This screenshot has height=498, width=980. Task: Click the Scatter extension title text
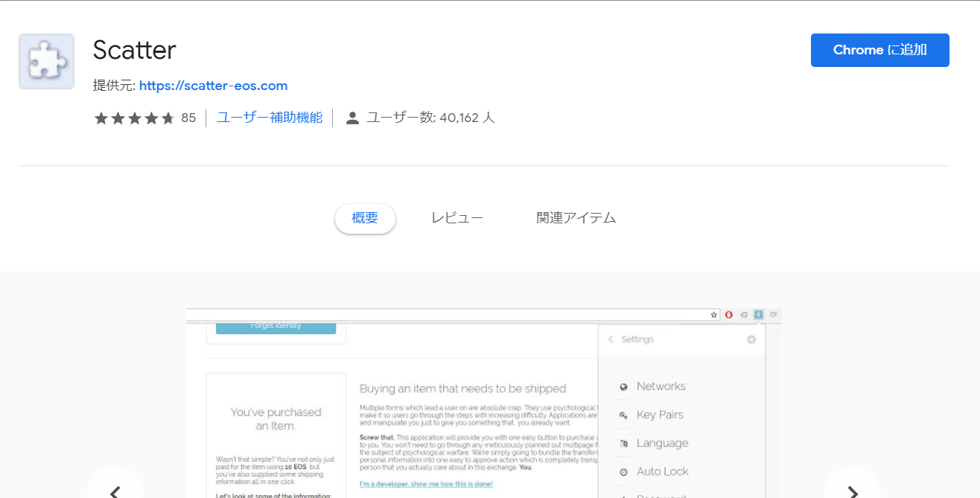tap(135, 50)
